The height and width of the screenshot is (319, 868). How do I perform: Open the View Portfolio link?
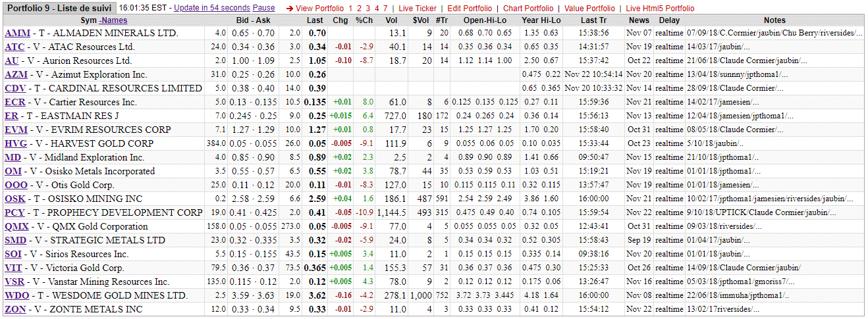coord(319,9)
